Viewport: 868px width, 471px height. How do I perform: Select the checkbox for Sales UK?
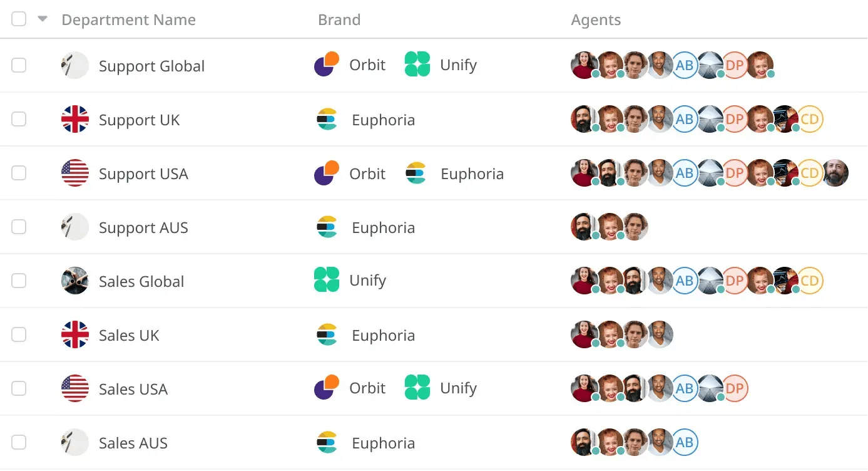(x=19, y=334)
